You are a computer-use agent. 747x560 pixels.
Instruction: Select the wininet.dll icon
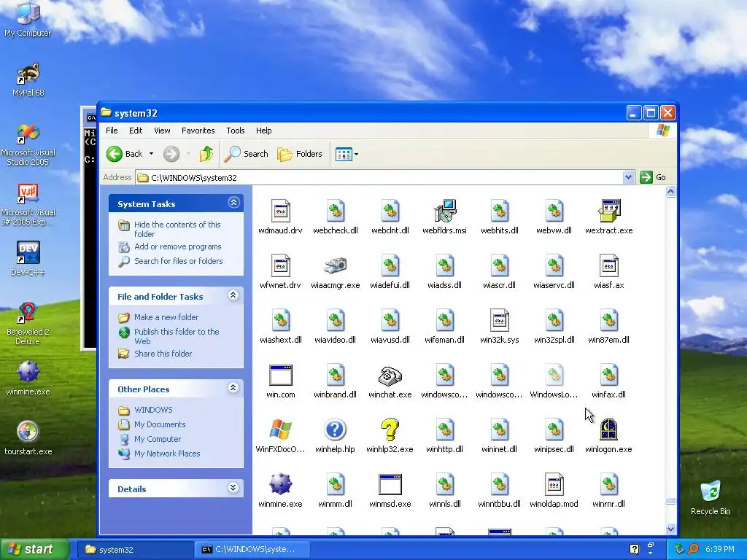click(x=499, y=429)
